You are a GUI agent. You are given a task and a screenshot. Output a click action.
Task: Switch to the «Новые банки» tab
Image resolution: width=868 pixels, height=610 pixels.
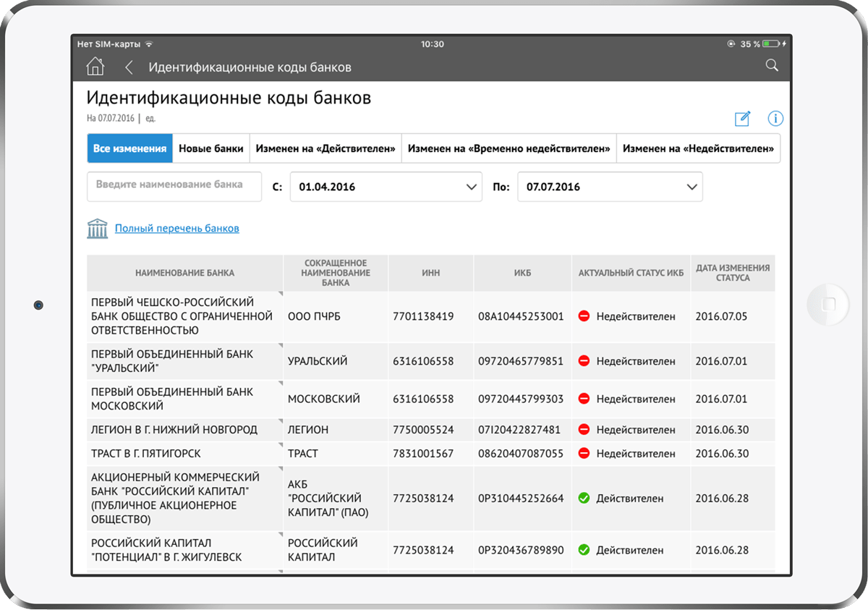(x=211, y=148)
